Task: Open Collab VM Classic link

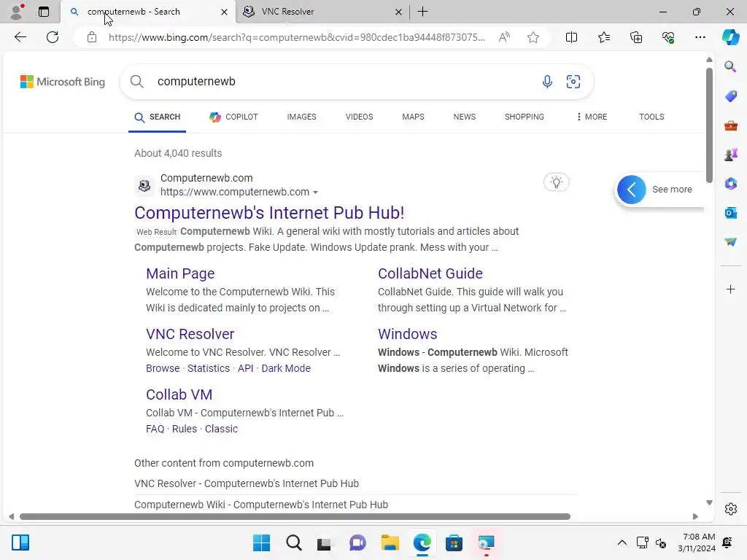Action: pos(221,429)
